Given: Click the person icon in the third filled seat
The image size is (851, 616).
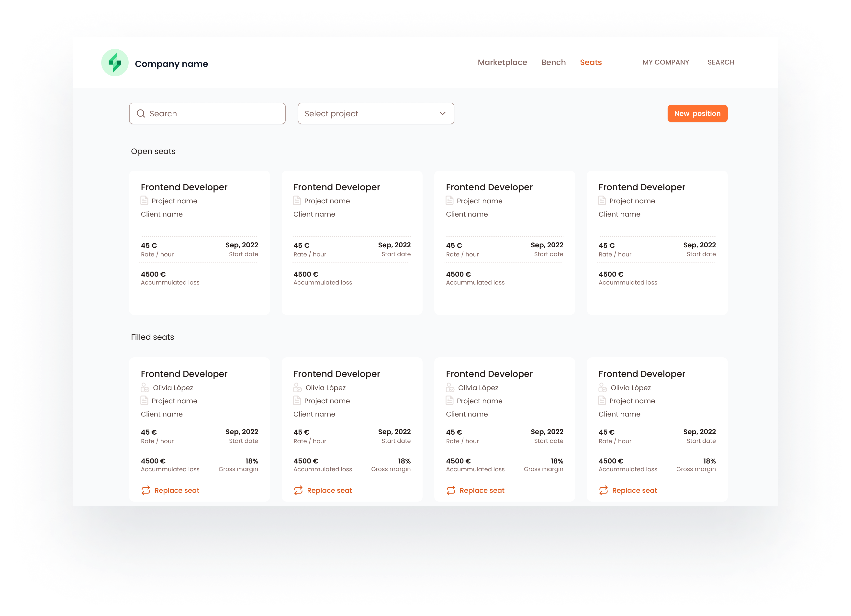Looking at the screenshot, I should point(450,387).
